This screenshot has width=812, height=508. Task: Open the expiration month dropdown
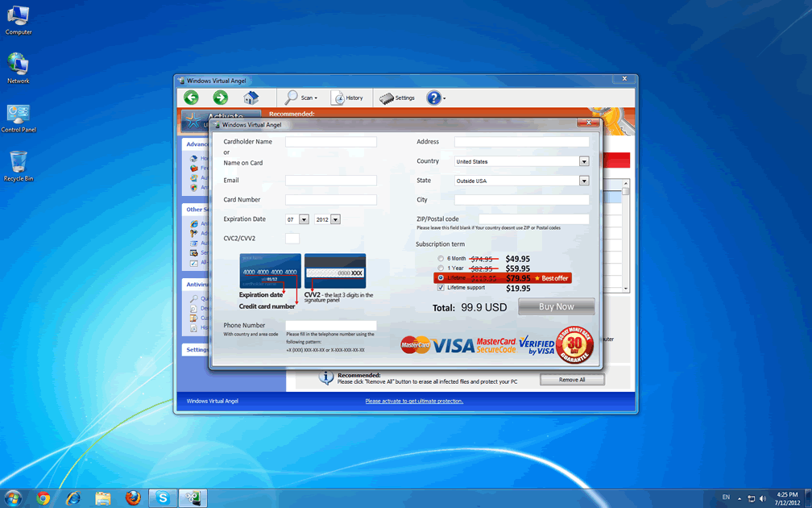point(304,219)
